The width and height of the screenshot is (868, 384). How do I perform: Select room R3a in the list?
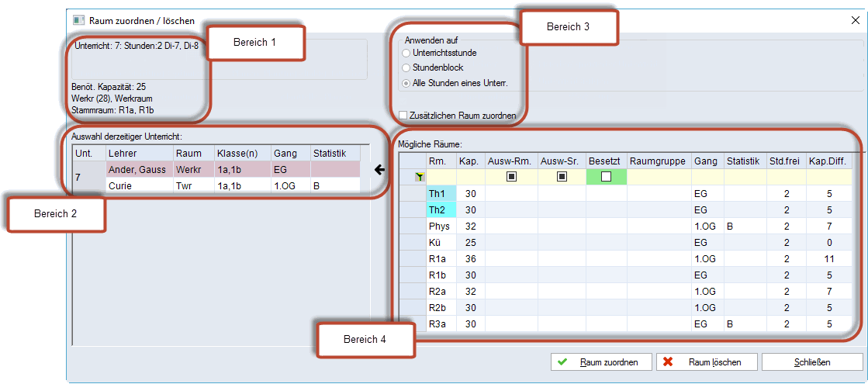click(440, 323)
